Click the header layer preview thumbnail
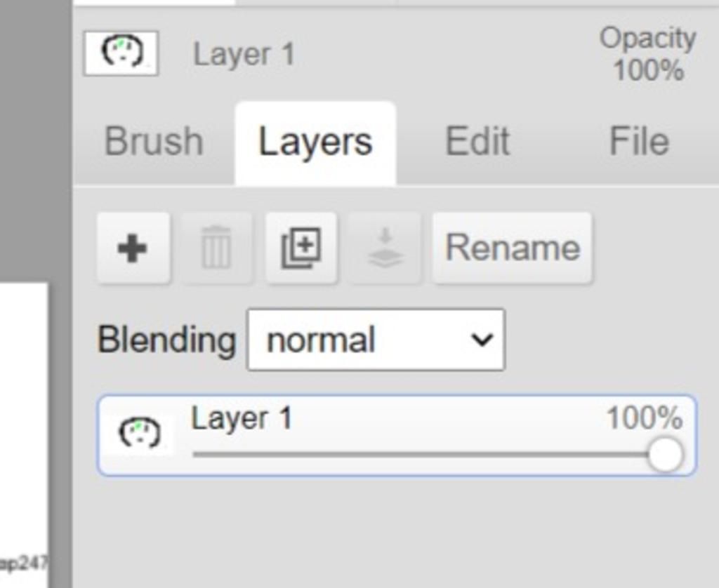Viewport: 719px width, 588px height. point(121,53)
